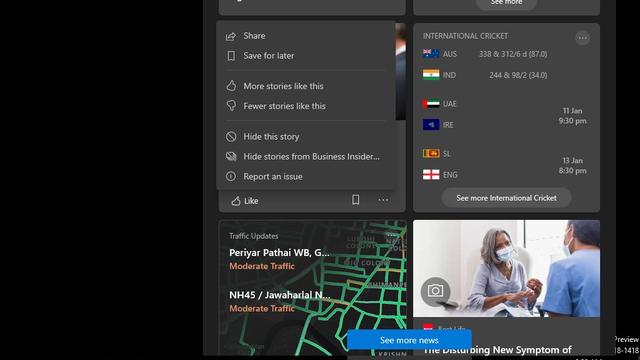Open the cricket card three-dot options

click(582, 38)
